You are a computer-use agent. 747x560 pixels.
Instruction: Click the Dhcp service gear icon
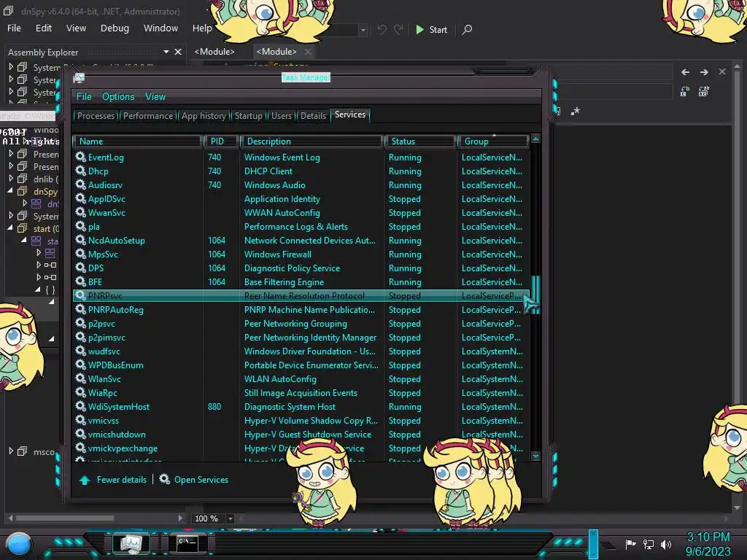(x=80, y=171)
